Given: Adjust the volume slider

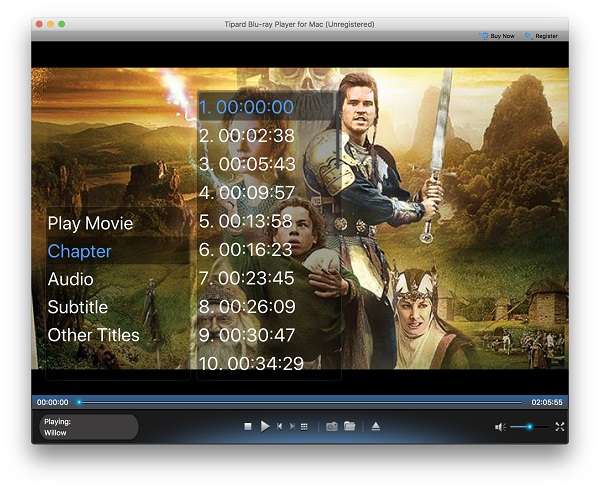Looking at the screenshot, I should pos(529,427).
